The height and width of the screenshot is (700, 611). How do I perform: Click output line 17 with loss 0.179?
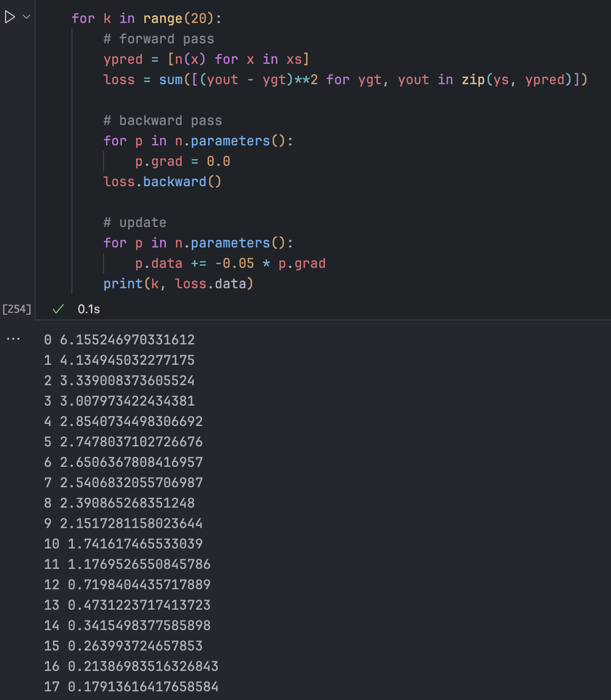point(131,687)
